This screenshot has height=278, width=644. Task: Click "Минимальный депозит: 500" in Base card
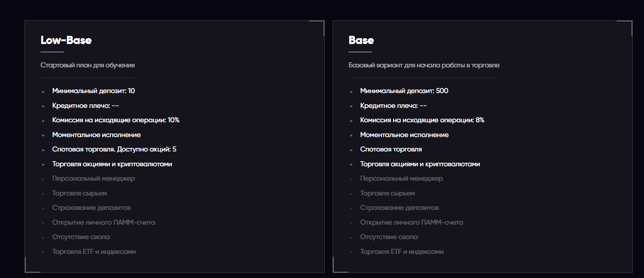click(404, 91)
